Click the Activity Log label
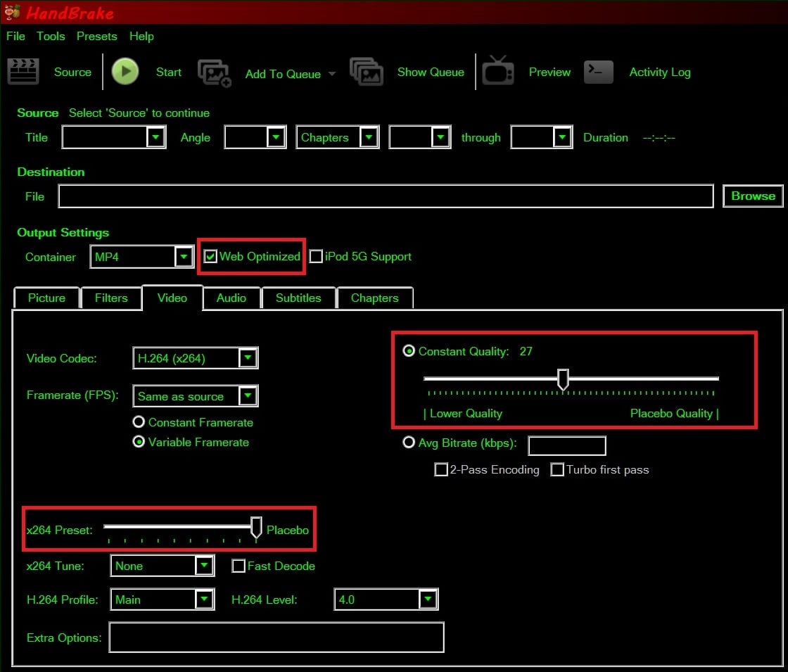788x672 pixels. [660, 72]
